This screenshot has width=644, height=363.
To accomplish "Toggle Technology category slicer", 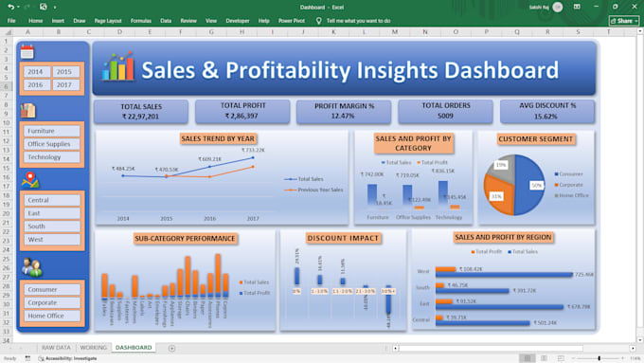I will tap(52, 157).
